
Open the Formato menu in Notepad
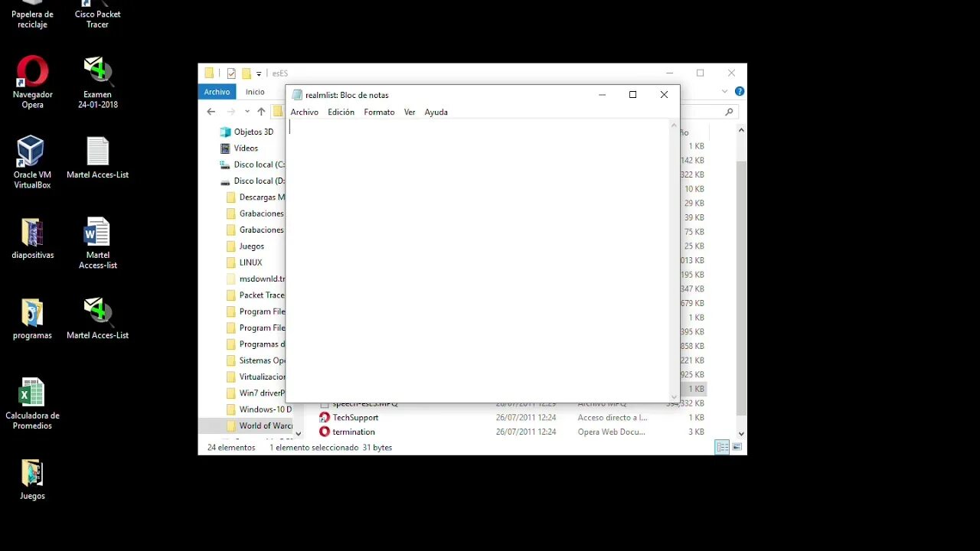click(379, 112)
